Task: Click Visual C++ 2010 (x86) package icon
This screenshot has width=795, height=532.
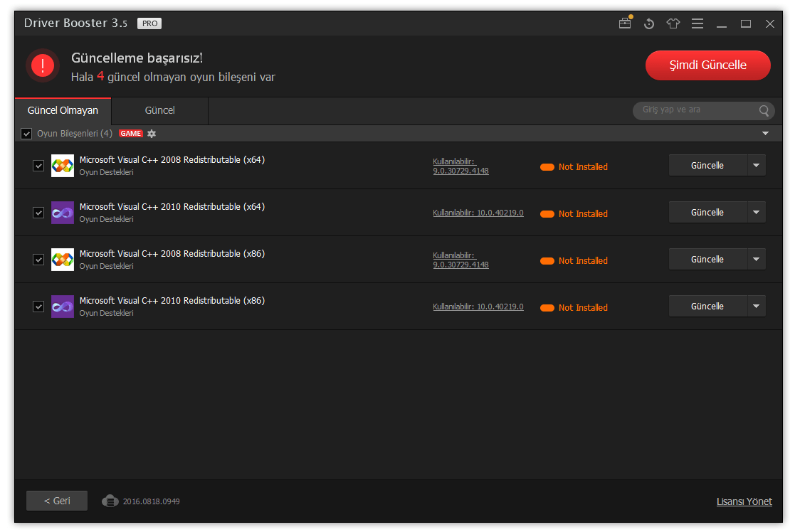Action: [63, 307]
